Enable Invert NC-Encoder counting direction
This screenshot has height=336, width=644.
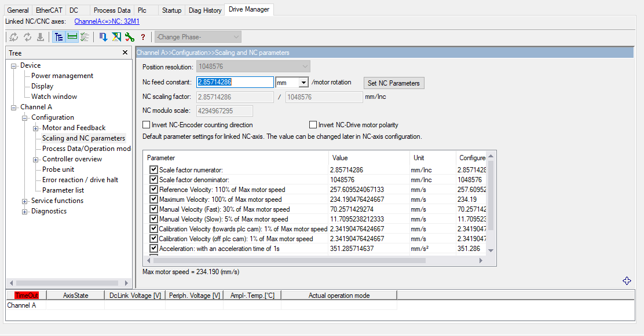tap(147, 125)
